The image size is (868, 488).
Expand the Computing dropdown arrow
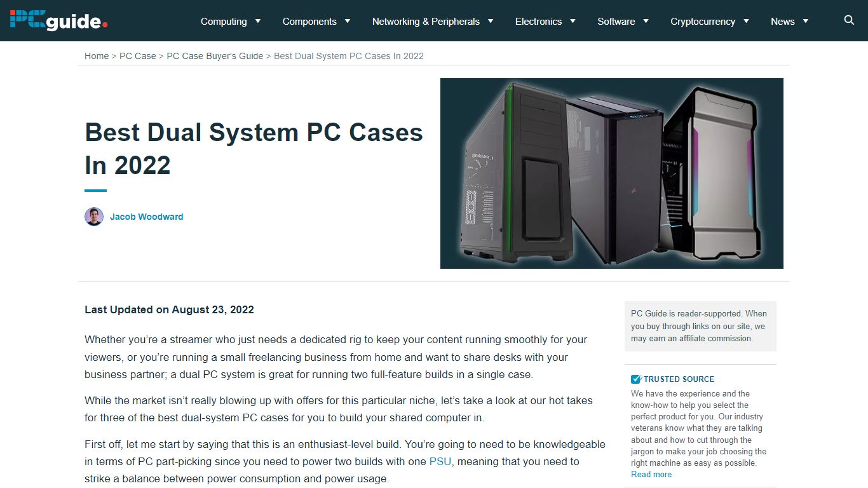[x=258, y=21]
